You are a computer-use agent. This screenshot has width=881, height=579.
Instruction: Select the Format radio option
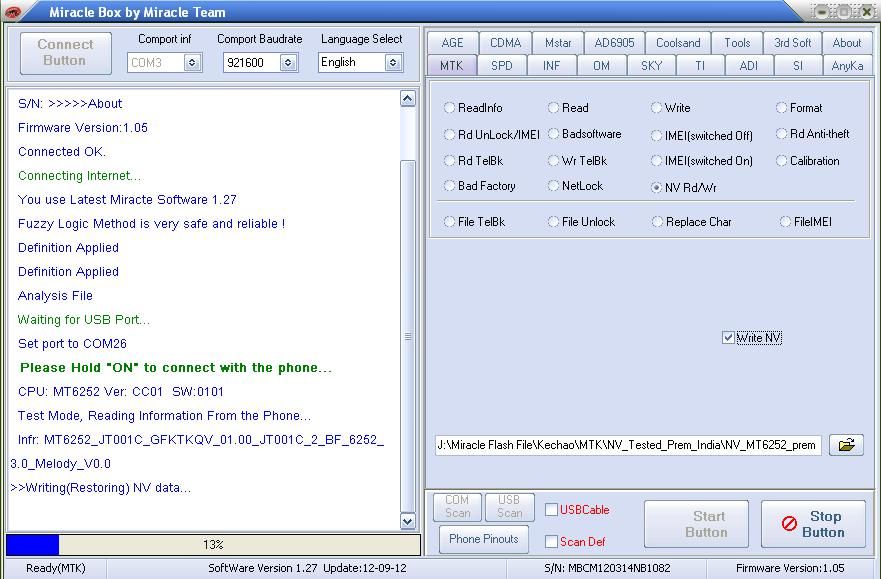[781, 107]
